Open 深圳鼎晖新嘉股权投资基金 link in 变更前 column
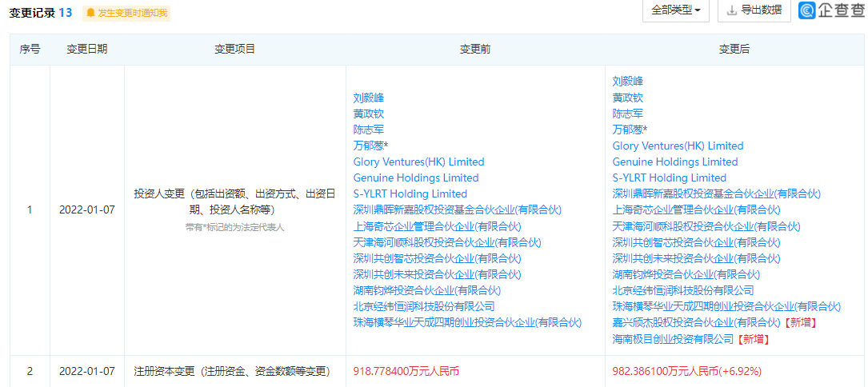Viewport: 868px width, 387px height. coord(458,209)
